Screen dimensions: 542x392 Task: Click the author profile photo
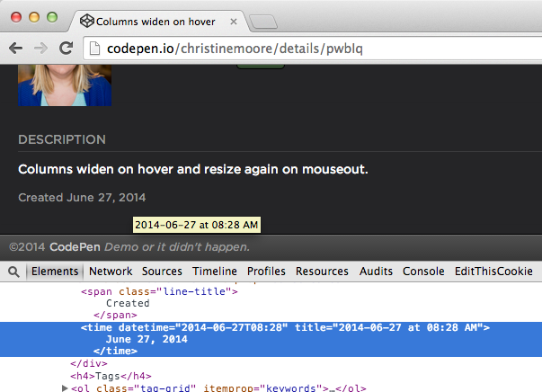[65, 86]
